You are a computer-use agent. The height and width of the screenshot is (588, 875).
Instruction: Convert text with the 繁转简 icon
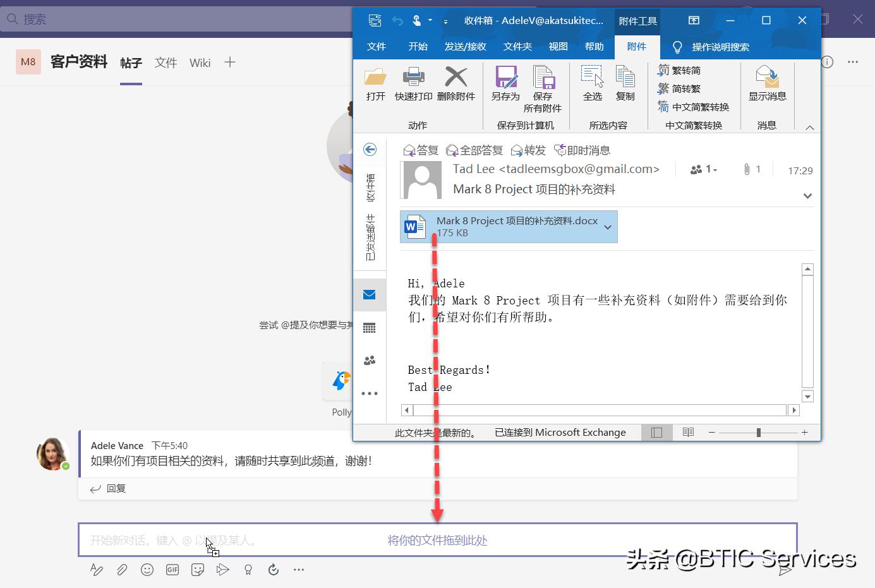pyautogui.click(x=685, y=69)
